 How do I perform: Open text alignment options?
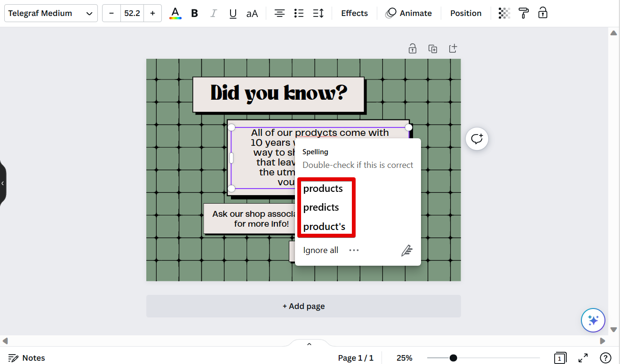279,13
